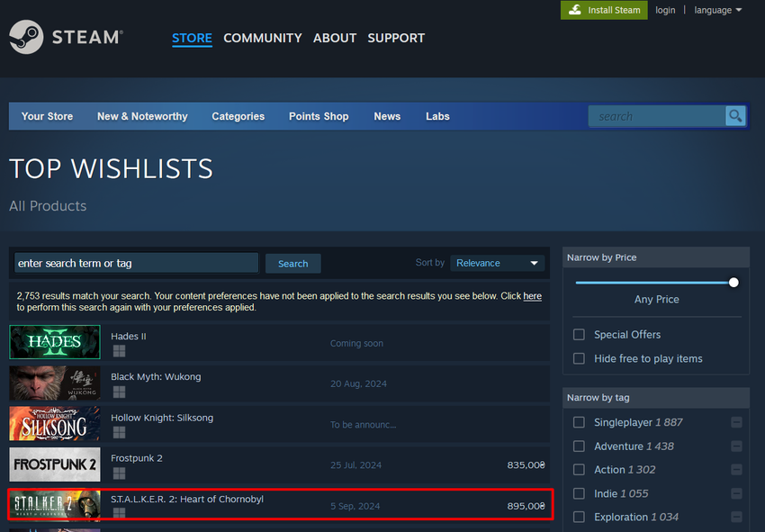Enable the Special Offers checkbox
The image size is (765, 532).
[x=579, y=335]
